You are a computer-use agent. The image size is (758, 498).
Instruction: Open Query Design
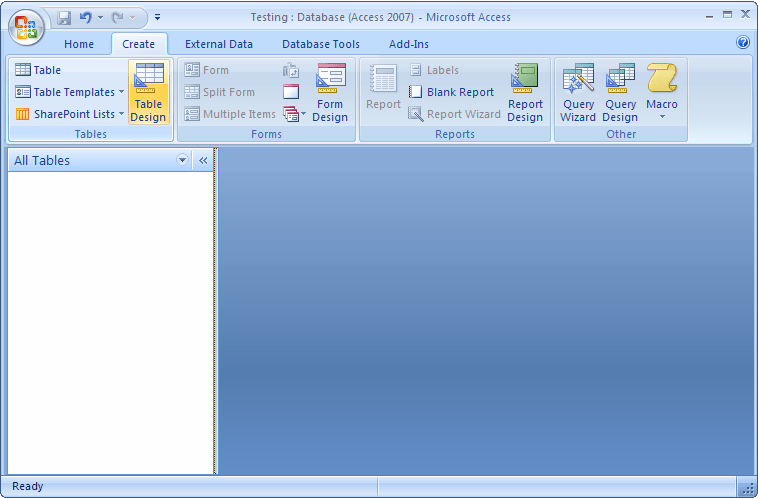click(620, 92)
